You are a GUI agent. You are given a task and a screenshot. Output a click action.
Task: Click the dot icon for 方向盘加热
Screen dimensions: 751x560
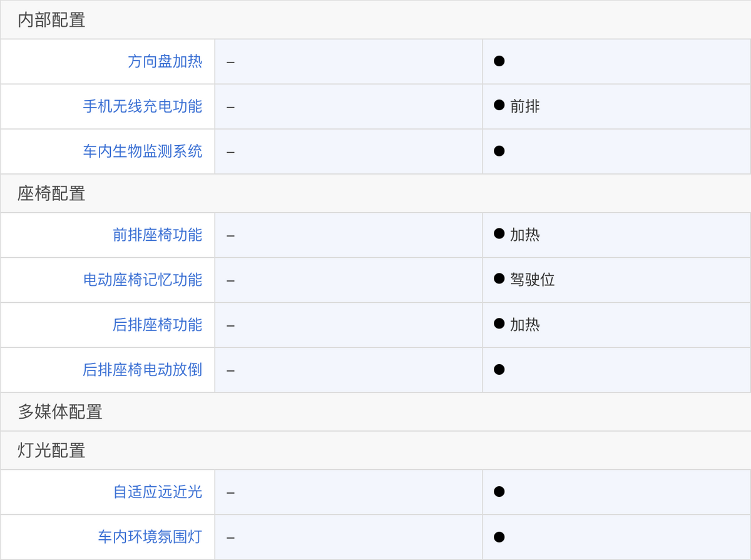(x=499, y=61)
